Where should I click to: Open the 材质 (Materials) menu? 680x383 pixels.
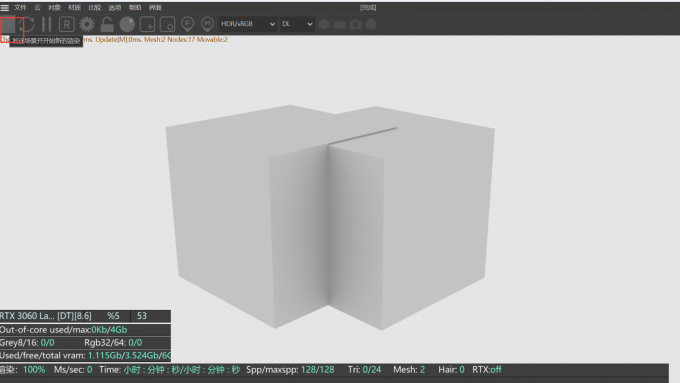(x=75, y=7)
